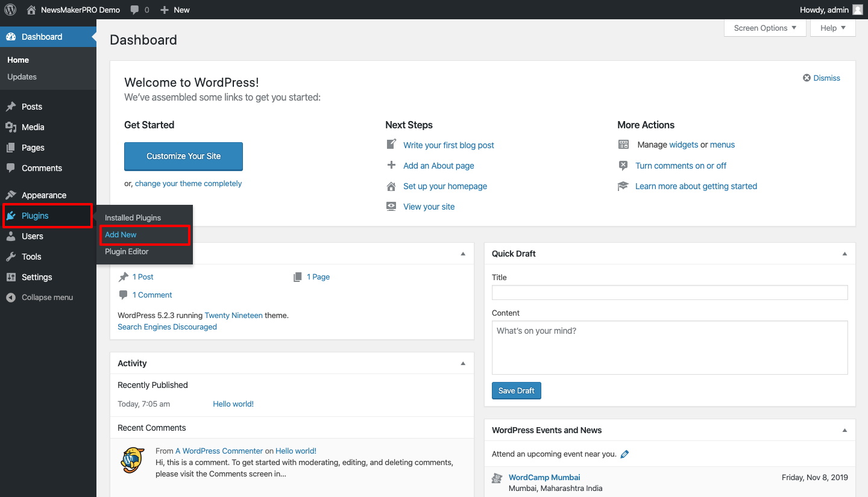Select Home in Dashboard submenu
This screenshot has height=497, width=868.
point(18,60)
